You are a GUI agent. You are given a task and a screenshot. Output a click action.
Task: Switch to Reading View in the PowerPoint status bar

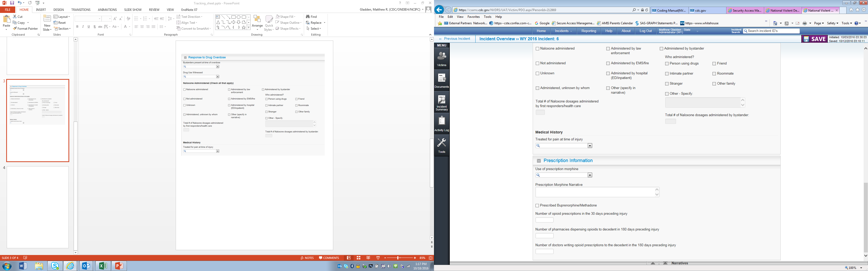368,258
